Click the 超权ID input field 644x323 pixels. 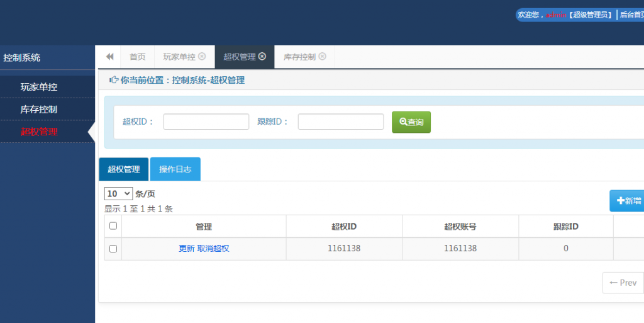[206, 122]
